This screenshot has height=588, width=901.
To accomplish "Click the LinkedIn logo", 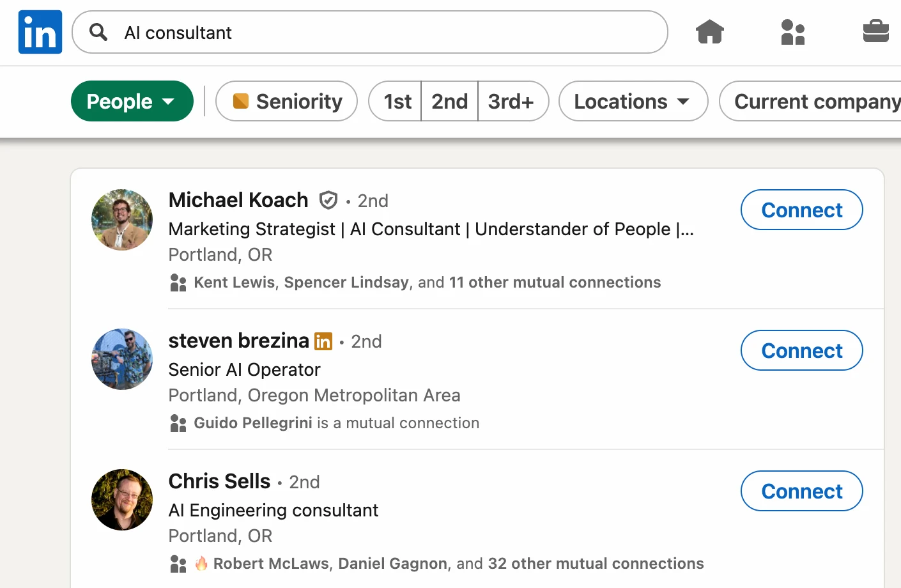I will pos(40,31).
